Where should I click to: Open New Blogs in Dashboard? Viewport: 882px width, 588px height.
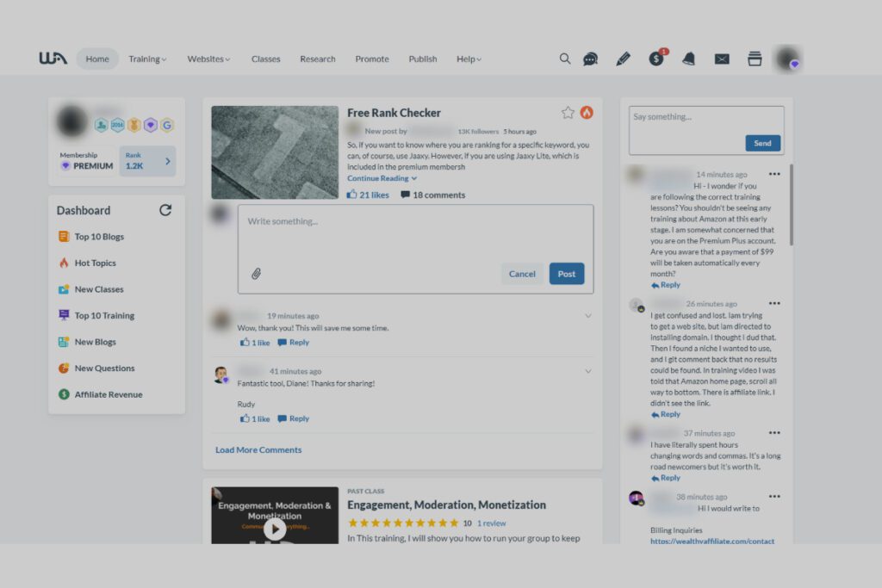[x=87, y=342]
